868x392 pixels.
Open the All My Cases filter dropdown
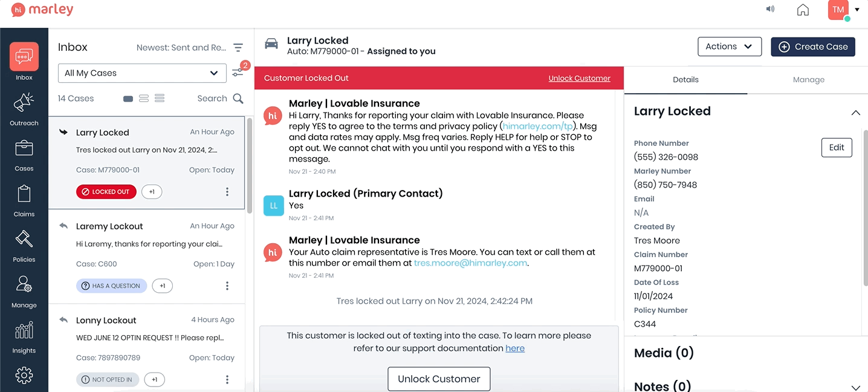(x=141, y=73)
